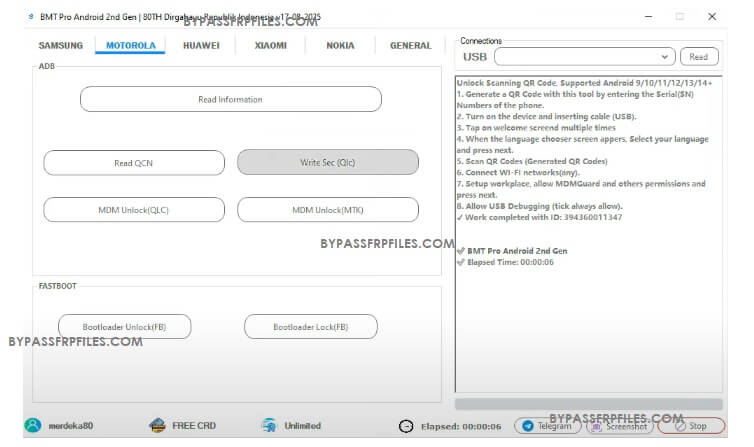Open the GENERAL tab

(410, 45)
